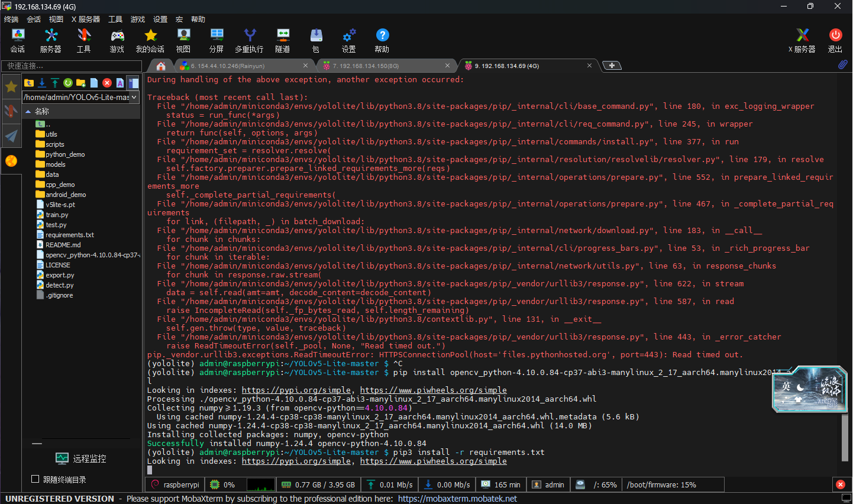Open the star favorites sidebar tab

tap(11, 87)
